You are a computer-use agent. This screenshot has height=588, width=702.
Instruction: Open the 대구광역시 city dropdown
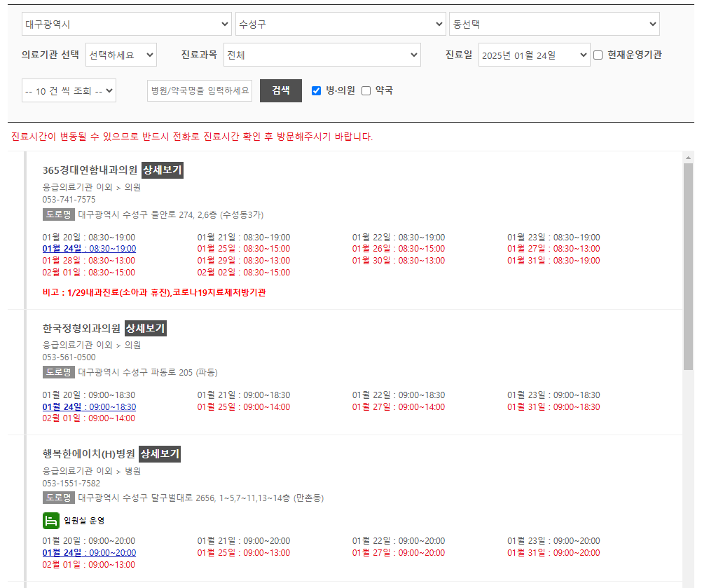click(127, 24)
